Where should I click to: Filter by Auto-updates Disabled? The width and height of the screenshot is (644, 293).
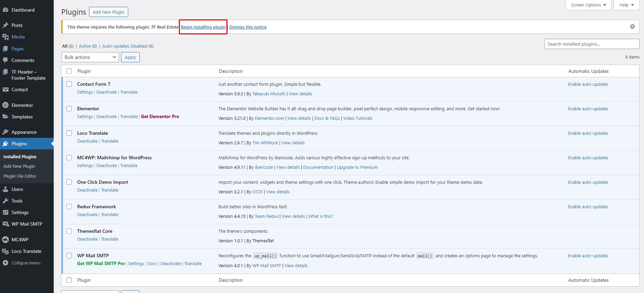click(125, 46)
